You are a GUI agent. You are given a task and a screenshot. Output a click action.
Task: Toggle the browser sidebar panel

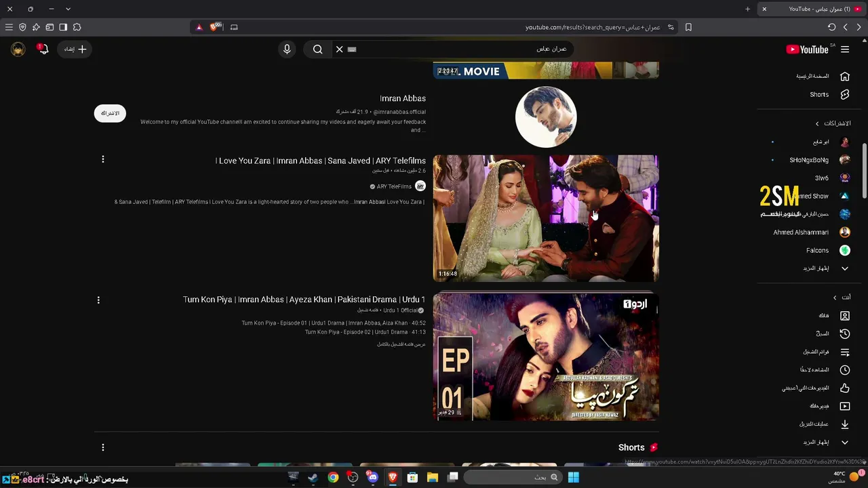pyautogui.click(x=63, y=27)
